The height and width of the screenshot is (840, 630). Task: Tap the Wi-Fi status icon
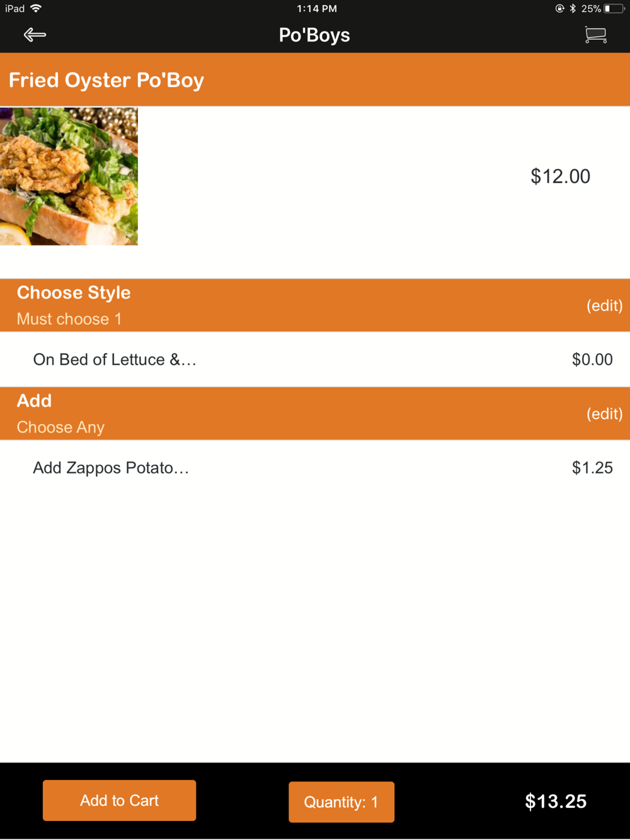pos(36,8)
